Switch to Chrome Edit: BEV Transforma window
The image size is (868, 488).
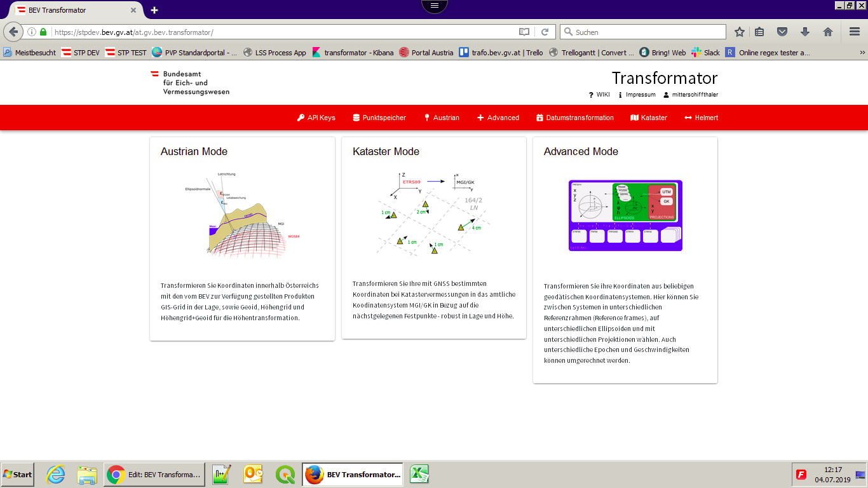(x=154, y=474)
